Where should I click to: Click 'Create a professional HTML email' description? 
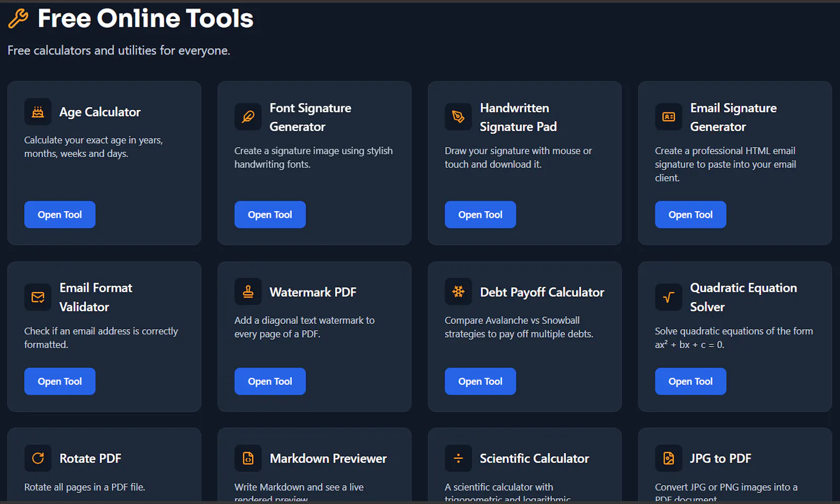726,164
